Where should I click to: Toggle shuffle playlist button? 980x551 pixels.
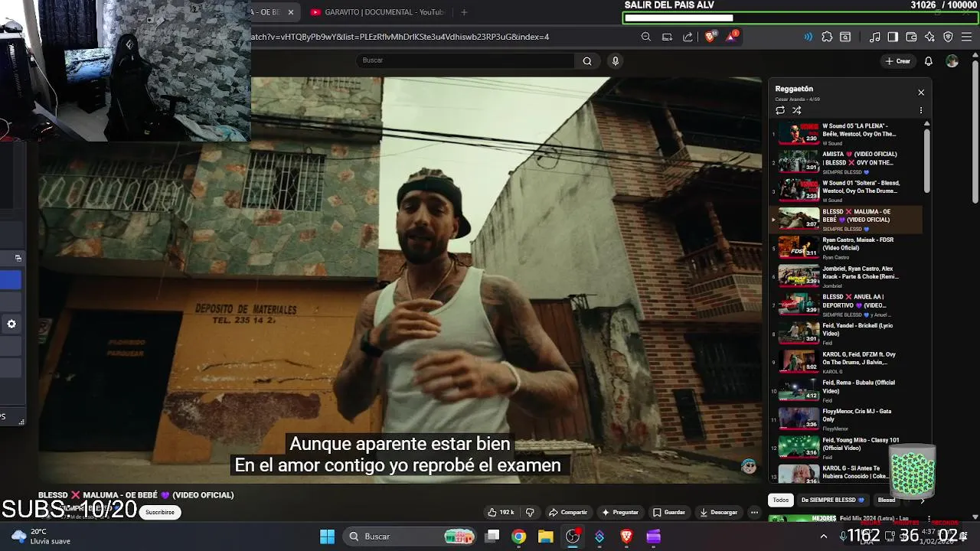coord(797,110)
